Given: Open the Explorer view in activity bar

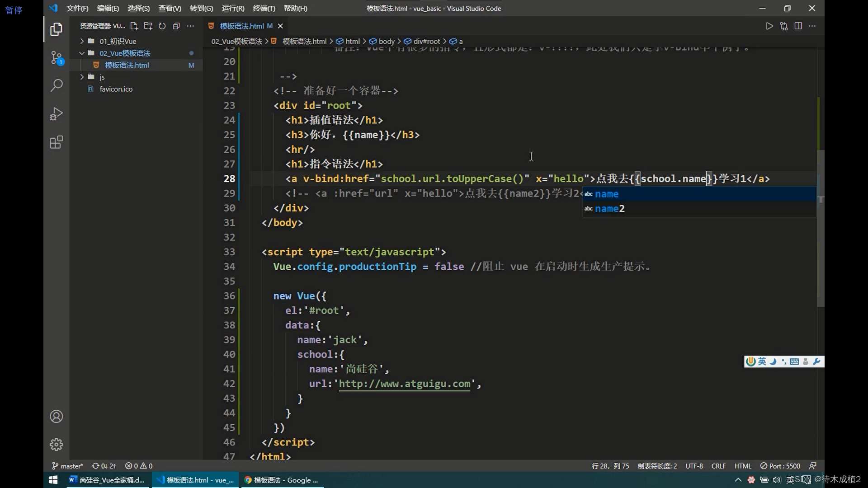Looking at the screenshot, I should coord(56,29).
